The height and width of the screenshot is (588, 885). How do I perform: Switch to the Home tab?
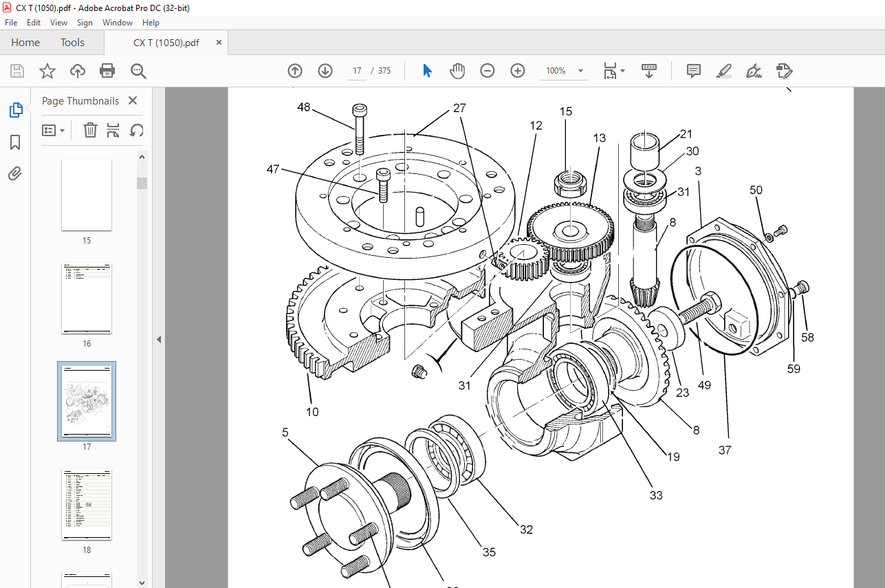(x=25, y=43)
